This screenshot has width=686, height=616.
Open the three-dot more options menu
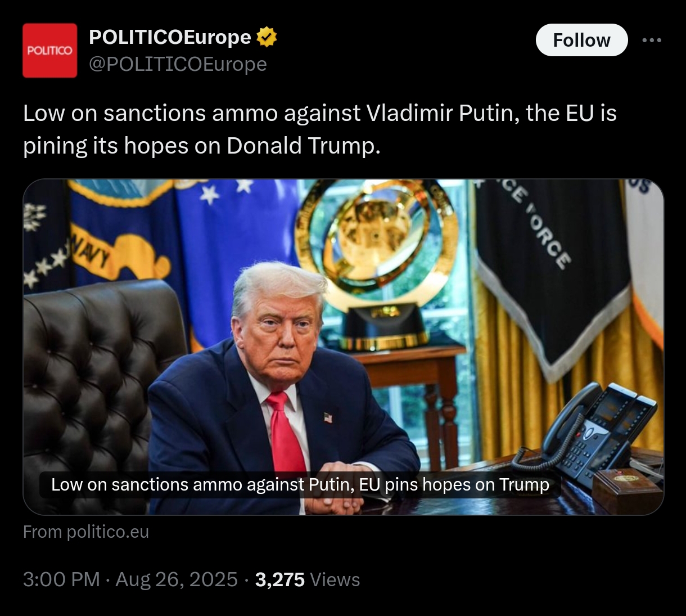click(652, 41)
